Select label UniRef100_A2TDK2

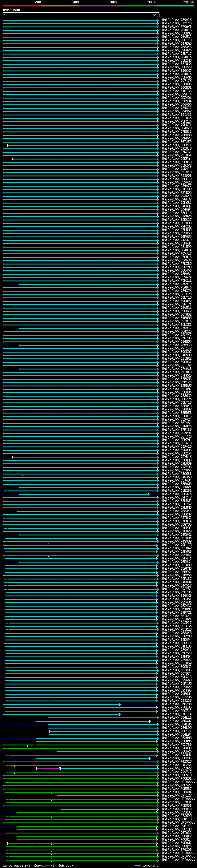(x=177, y=518)
